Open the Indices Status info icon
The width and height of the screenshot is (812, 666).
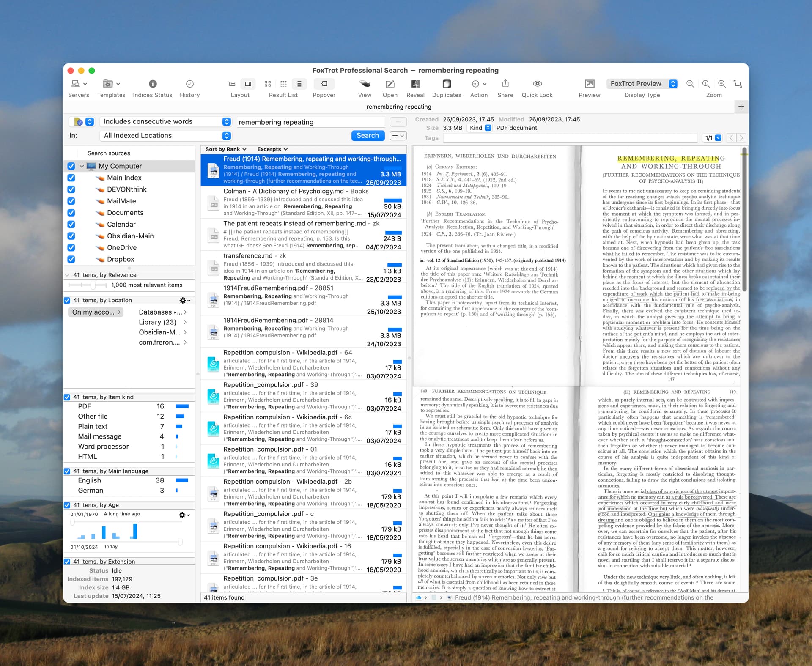coord(153,84)
